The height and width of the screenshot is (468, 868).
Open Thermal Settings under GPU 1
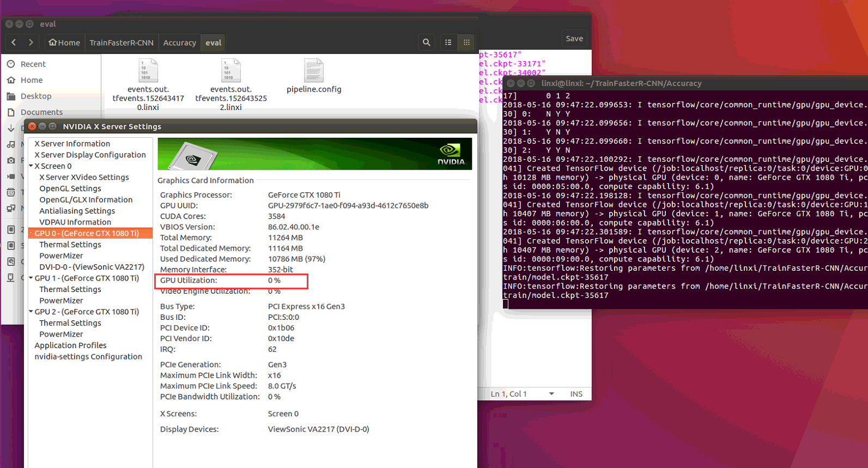tap(70, 289)
